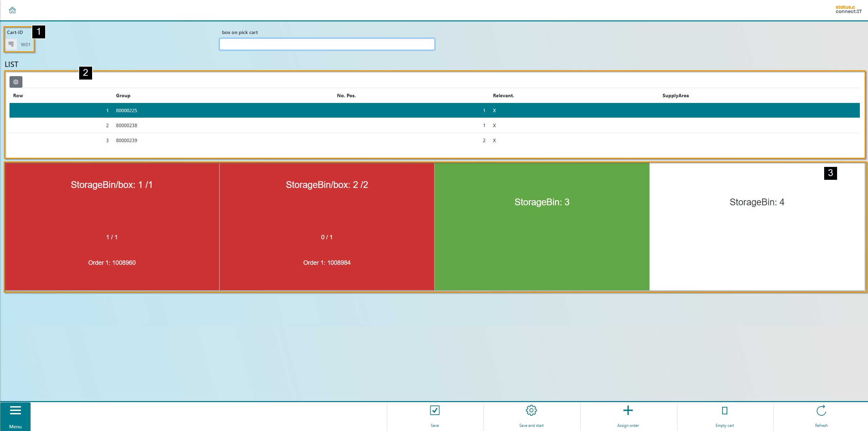The height and width of the screenshot is (431, 868).
Task: Click the Cart-ID W01 field
Action: pyautogui.click(x=25, y=45)
